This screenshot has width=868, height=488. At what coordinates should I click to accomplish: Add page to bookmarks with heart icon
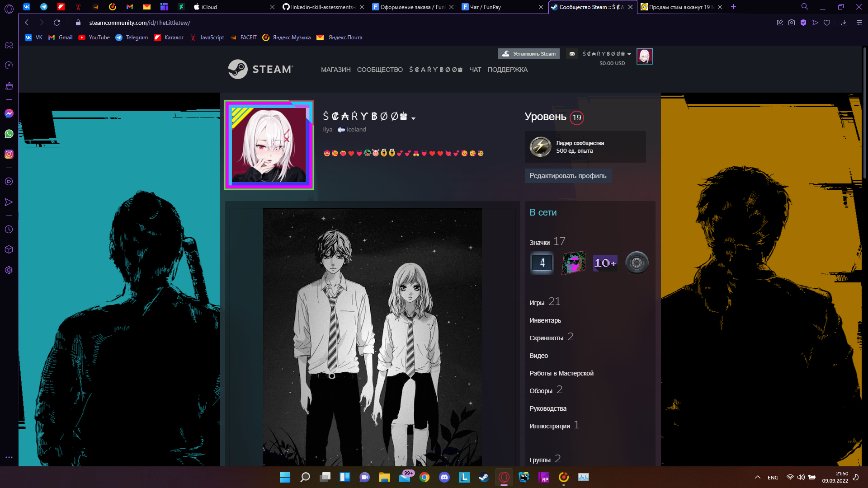click(x=827, y=23)
